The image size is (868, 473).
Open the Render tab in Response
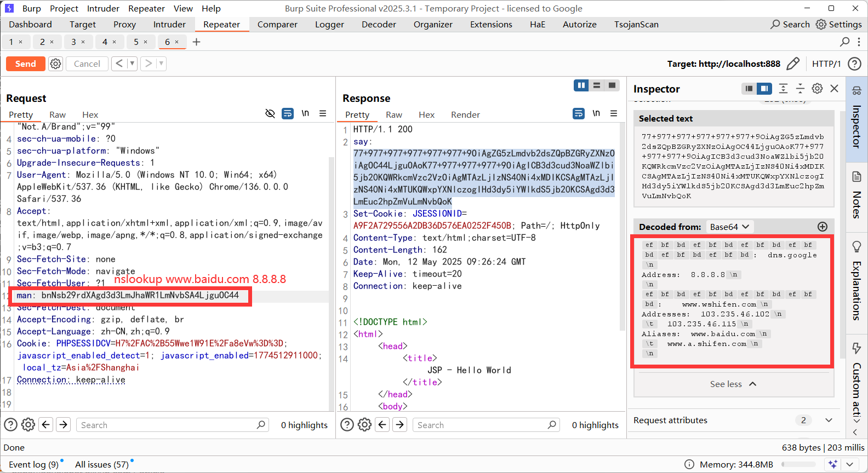[x=465, y=115]
